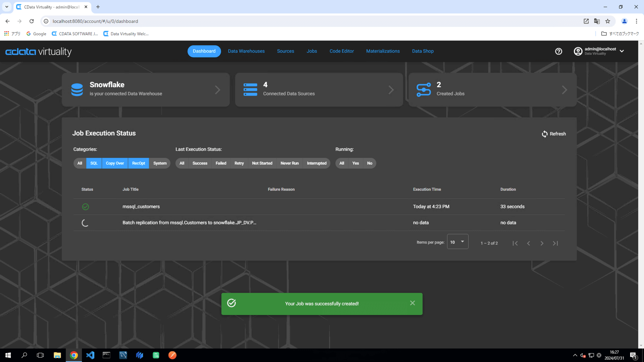The width and height of the screenshot is (644, 362).
Task: Open Visual Studio Code from the taskbar
Action: point(90,355)
